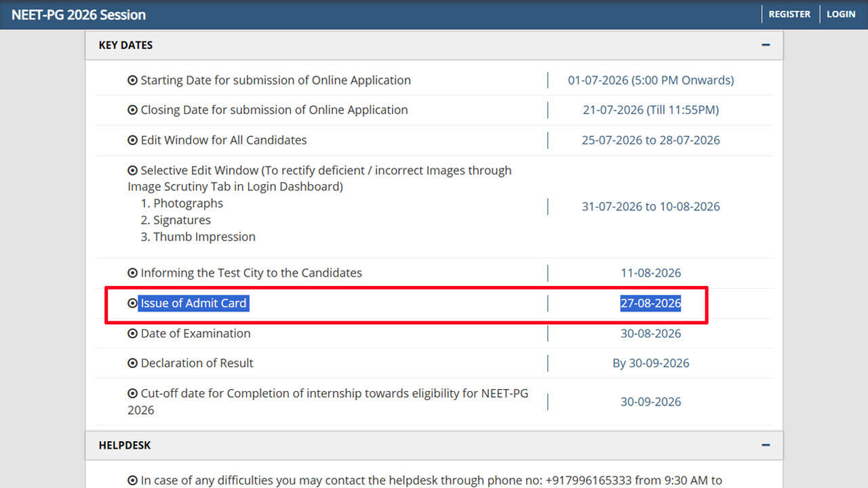This screenshot has height=488, width=868.
Task: Click date '01-07-2026 (5:00 PM Onwards)'
Action: (651, 80)
